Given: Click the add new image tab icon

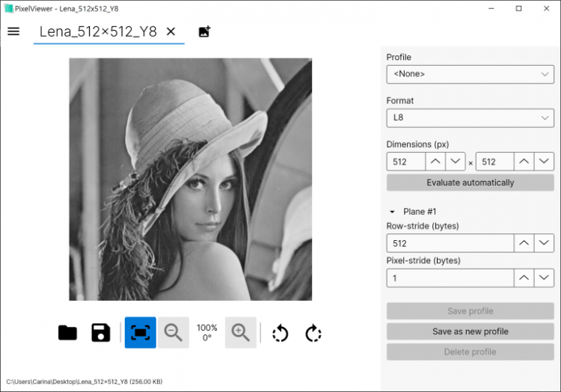Looking at the screenshot, I should pyautogui.click(x=204, y=31).
